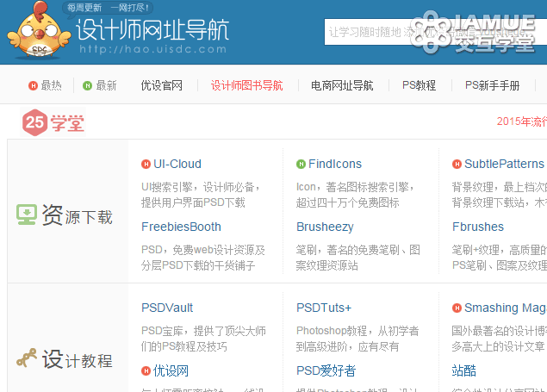Open the 优设网 link
The image size is (547, 392).
coord(171,370)
